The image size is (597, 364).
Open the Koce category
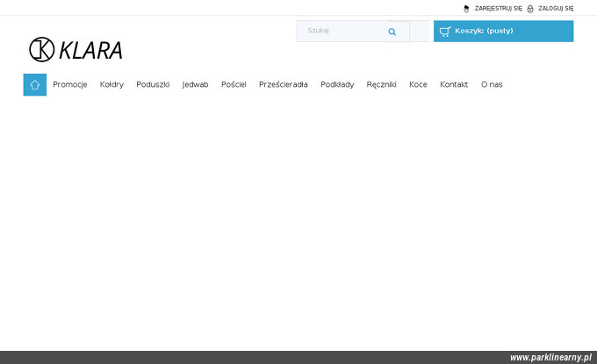click(x=418, y=84)
